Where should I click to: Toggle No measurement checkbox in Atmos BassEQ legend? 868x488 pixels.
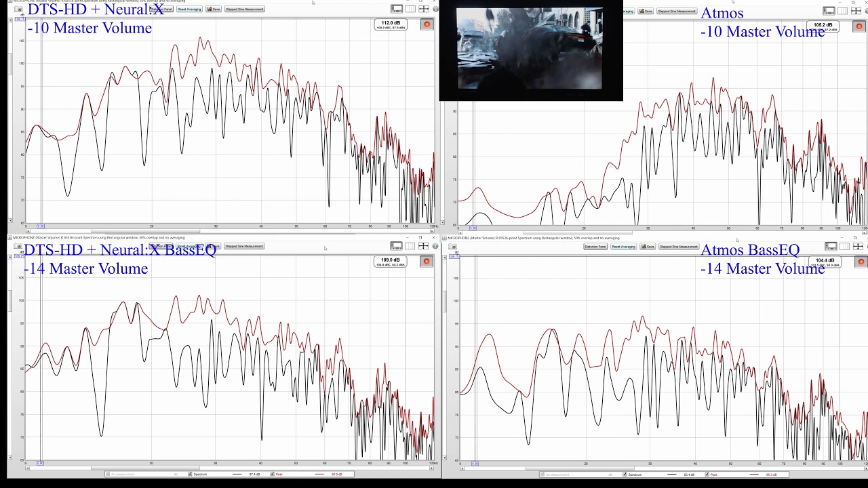click(542, 474)
